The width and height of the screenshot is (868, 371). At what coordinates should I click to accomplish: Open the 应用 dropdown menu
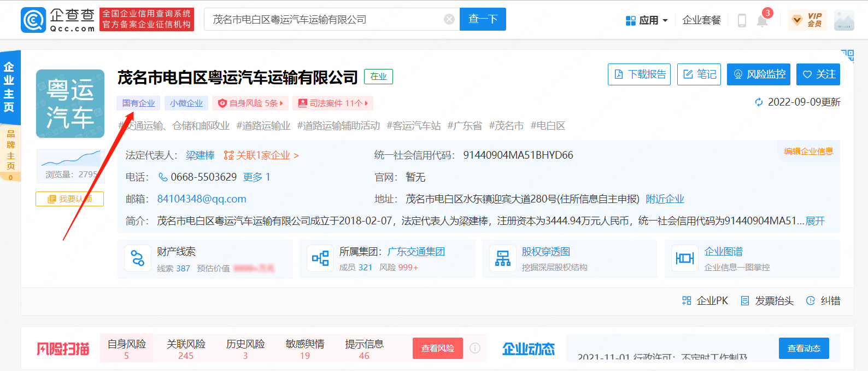coord(647,20)
